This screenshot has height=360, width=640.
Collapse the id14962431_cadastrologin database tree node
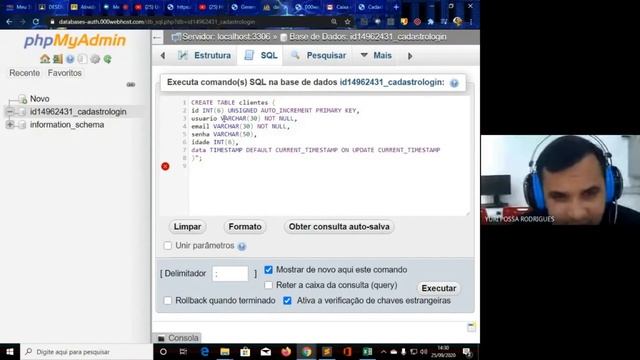[10, 111]
